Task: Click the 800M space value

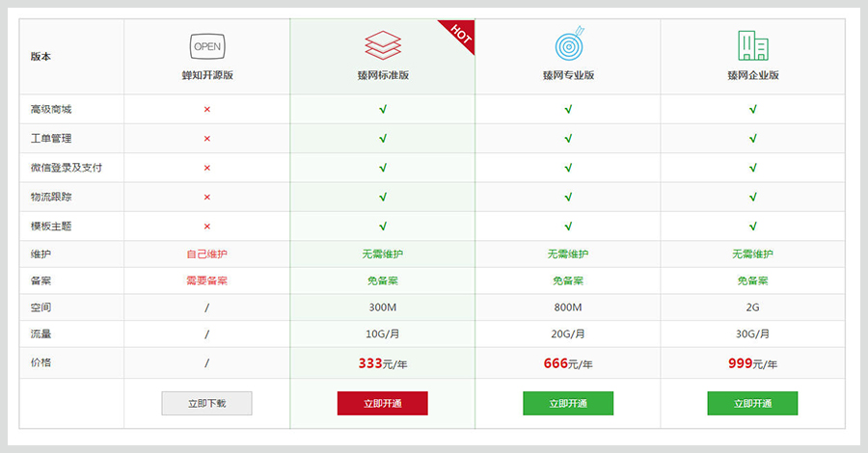Action: (568, 307)
